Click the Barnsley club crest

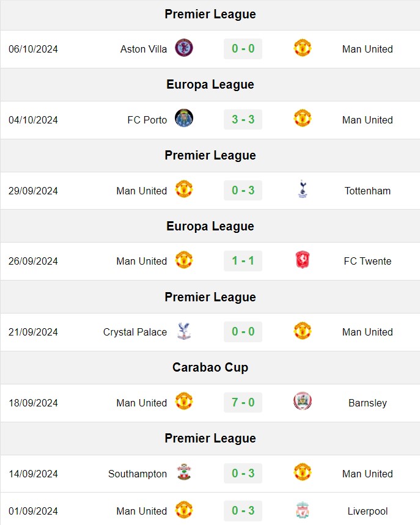303,402
